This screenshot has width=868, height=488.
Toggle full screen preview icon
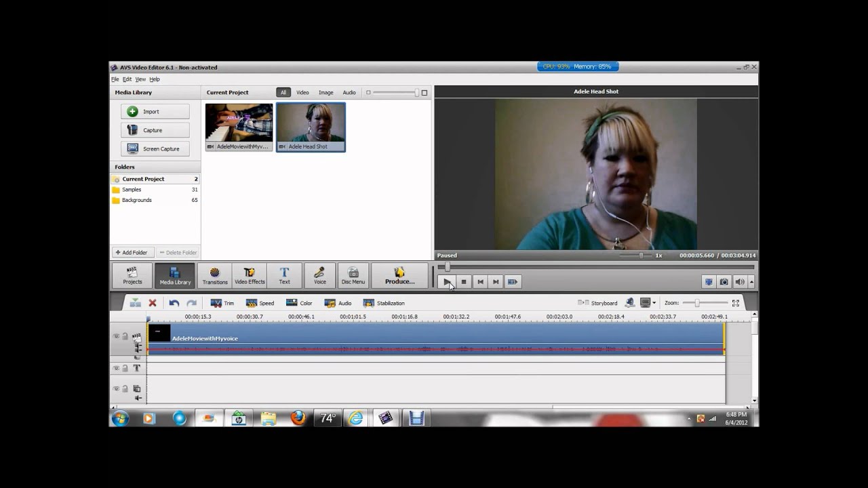709,282
